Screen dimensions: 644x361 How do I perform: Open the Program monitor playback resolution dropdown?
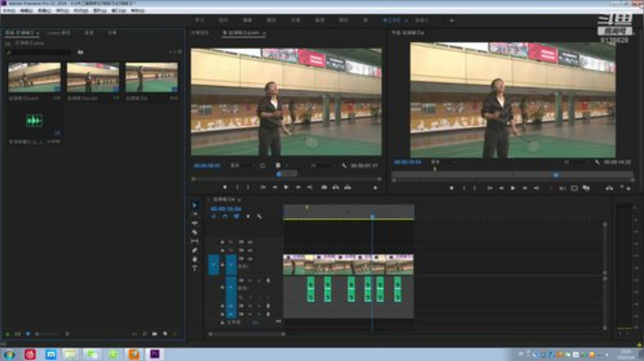tap(575, 163)
